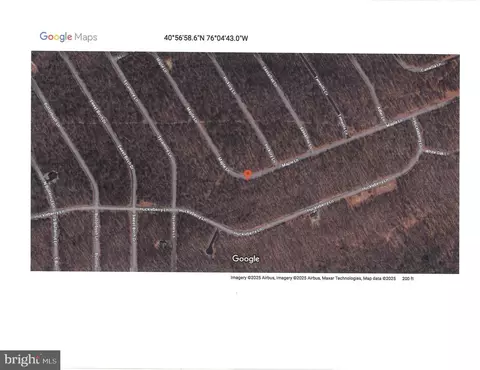Click the 200 ft scale indicator
This screenshot has width=480, height=370.
(408, 278)
